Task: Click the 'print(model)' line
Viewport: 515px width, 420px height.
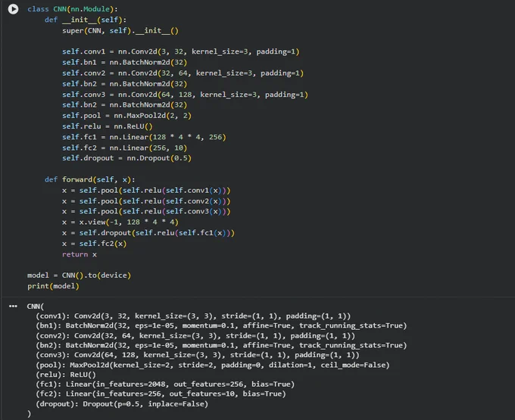Action: click(53, 286)
